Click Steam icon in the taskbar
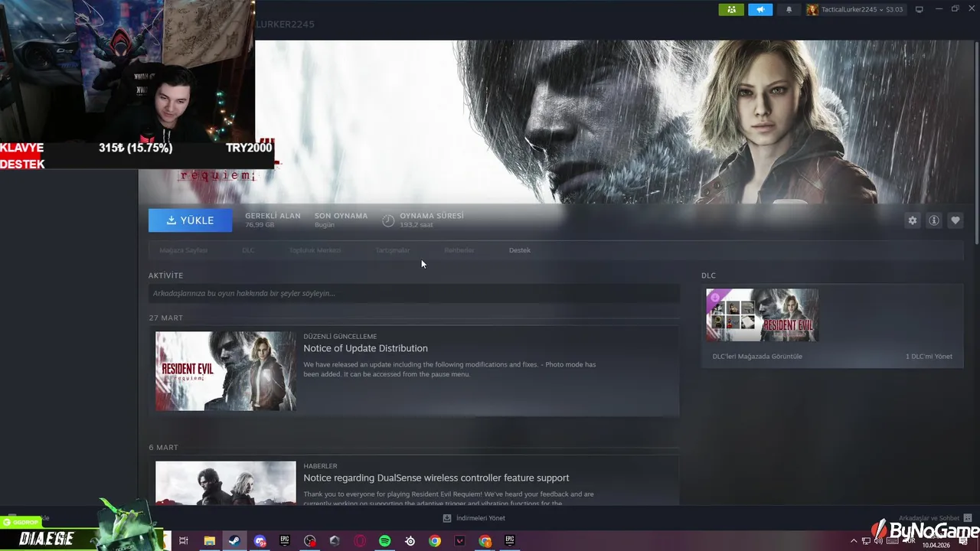 click(x=234, y=541)
